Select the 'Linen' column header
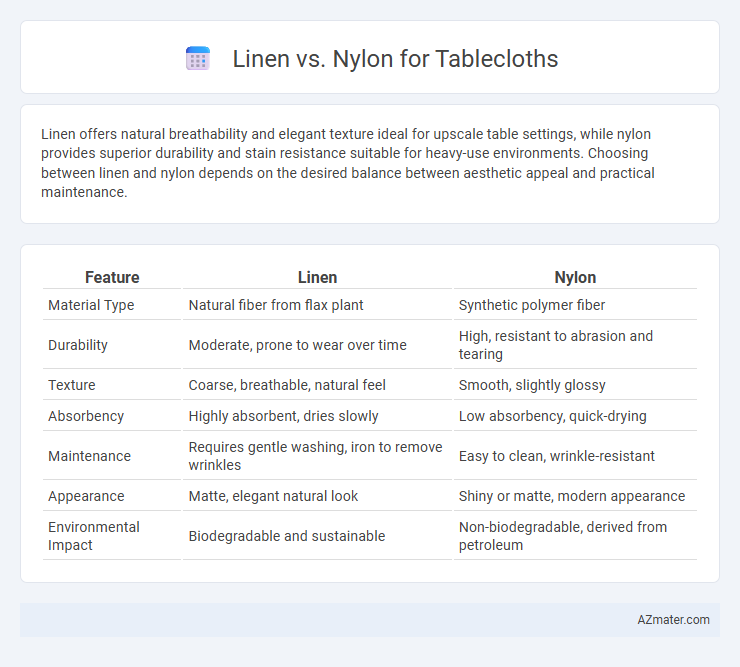Screen dimensions: 740x667 click(x=317, y=277)
